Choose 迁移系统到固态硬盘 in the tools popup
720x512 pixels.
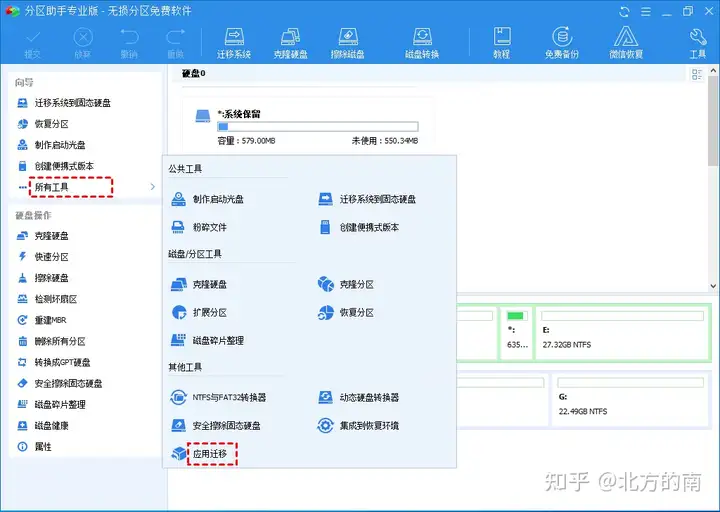(x=367, y=199)
